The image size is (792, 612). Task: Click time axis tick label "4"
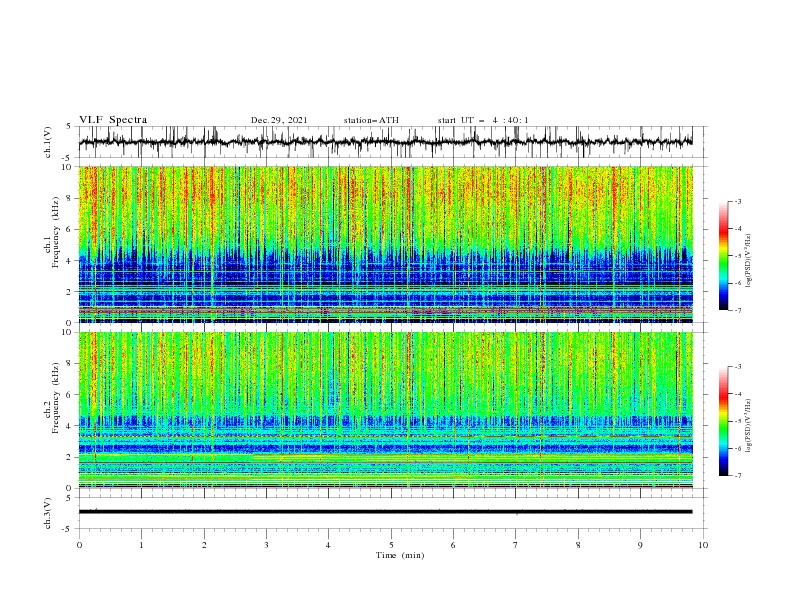coord(328,545)
